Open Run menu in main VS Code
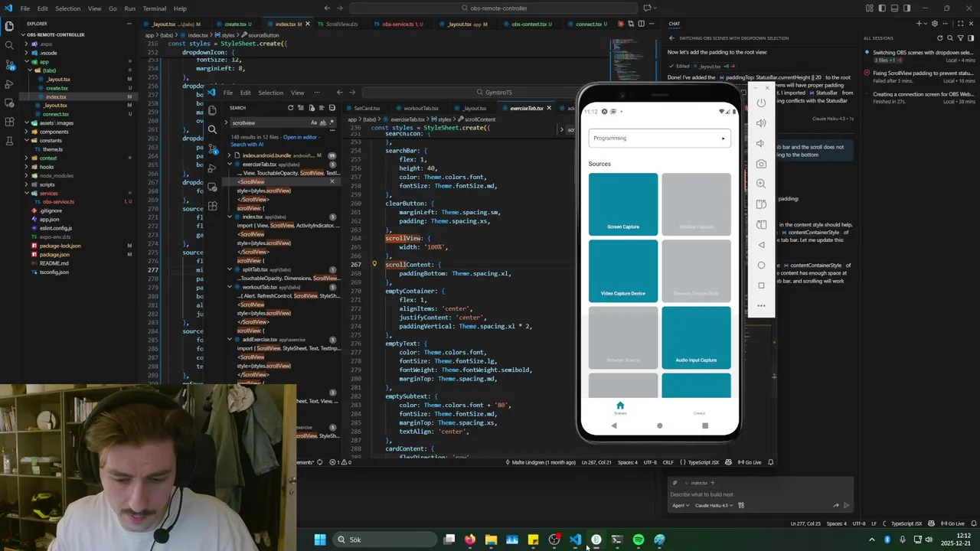 [x=129, y=8]
